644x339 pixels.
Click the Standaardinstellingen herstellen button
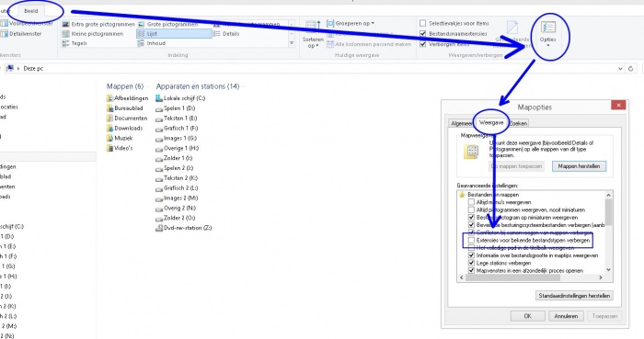[x=574, y=296]
